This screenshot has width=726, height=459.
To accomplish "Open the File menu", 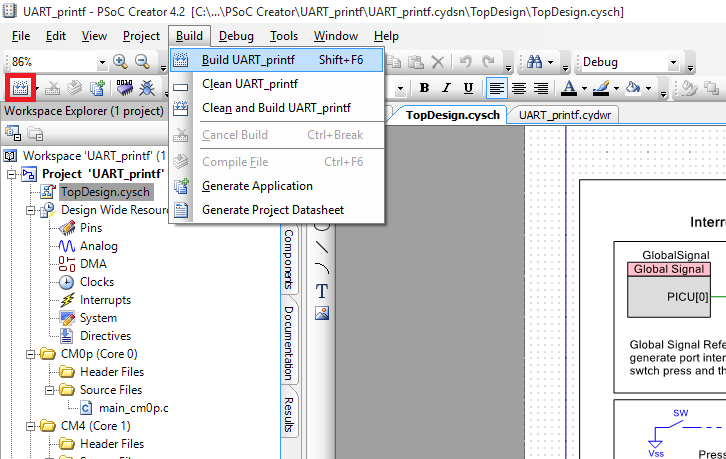I will 21,36.
